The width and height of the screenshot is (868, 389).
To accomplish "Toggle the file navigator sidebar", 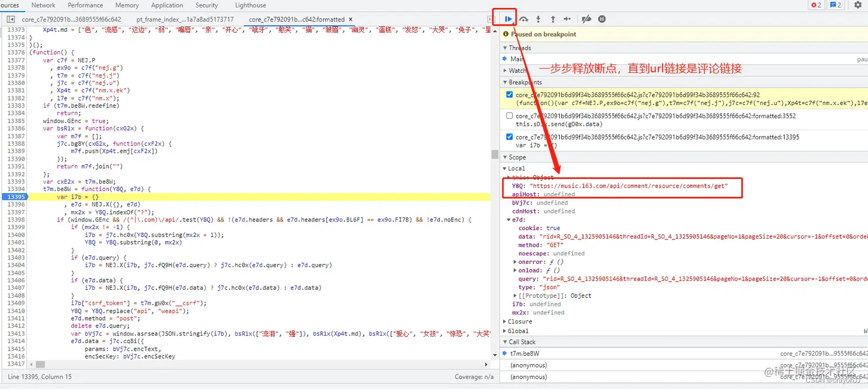I will (10, 19).
